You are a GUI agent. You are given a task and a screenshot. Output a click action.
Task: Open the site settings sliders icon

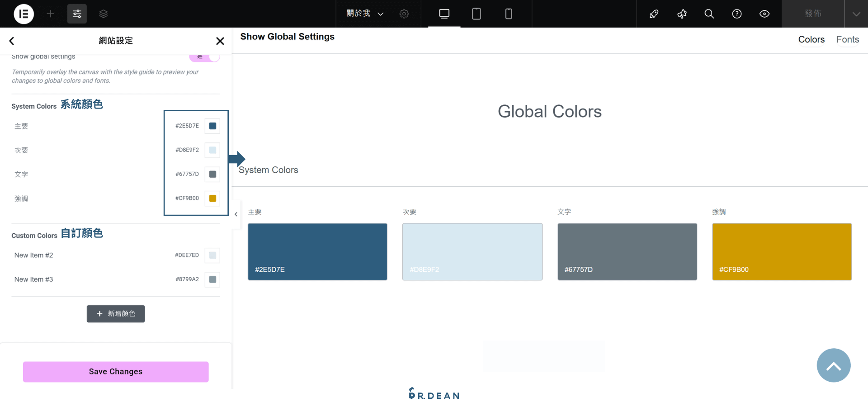(77, 14)
